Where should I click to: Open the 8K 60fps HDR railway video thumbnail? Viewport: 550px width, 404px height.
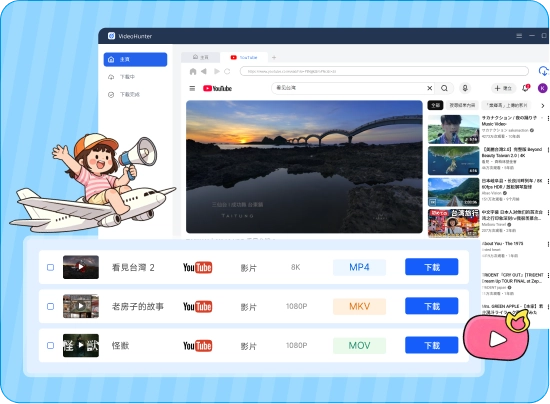(454, 192)
